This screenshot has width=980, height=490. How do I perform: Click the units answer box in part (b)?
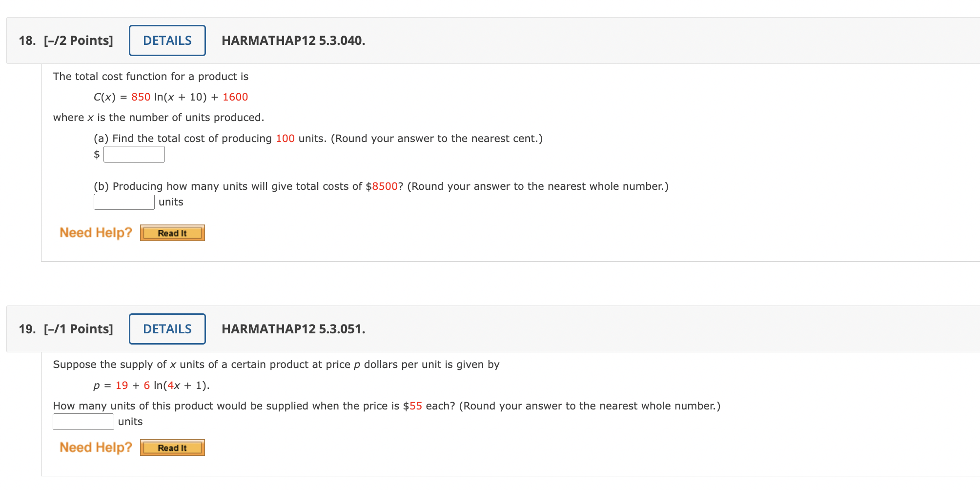[123, 201]
